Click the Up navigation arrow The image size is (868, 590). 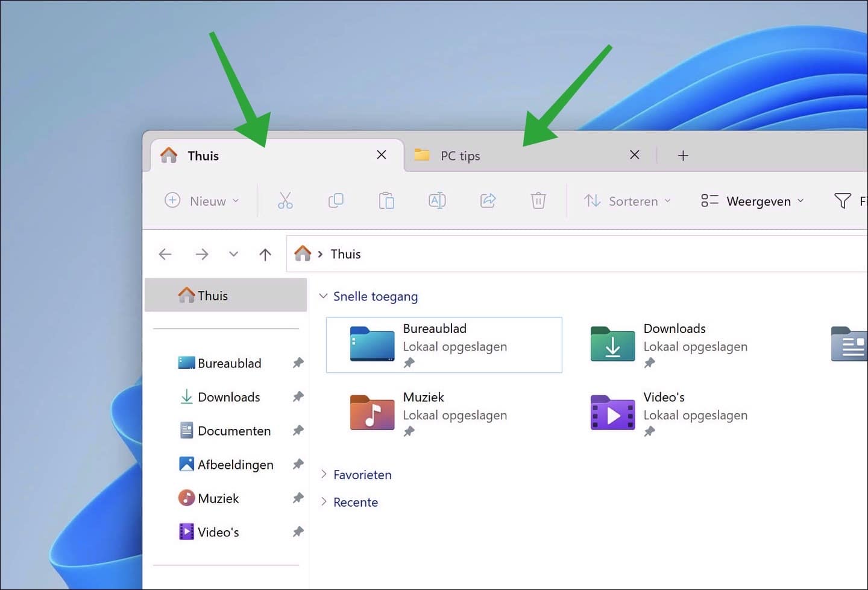coord(265,254)
